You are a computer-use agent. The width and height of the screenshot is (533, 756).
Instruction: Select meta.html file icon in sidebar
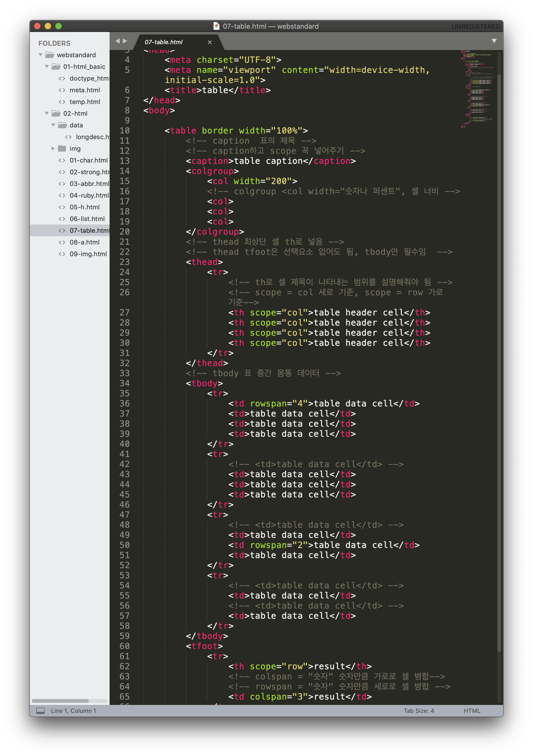[62, 90]
